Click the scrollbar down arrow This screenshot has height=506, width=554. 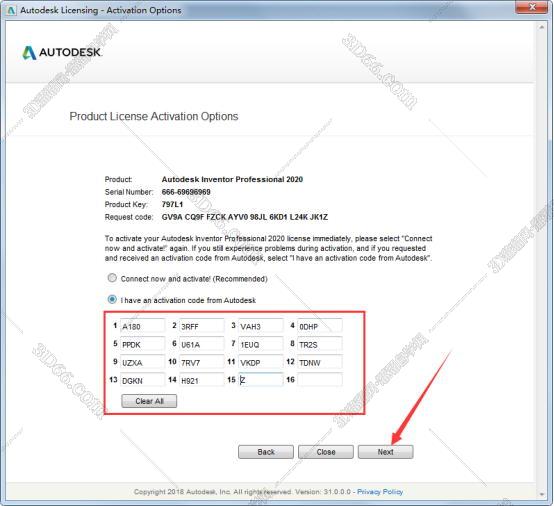pos(542,494)
